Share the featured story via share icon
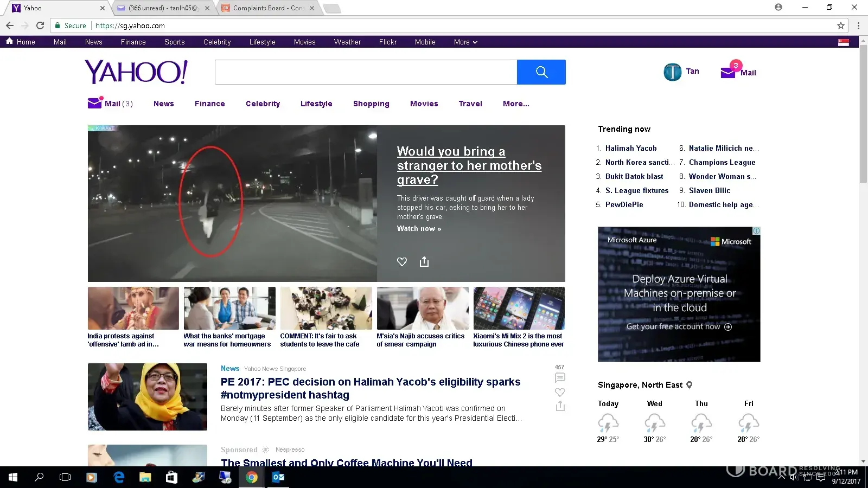The height and width of the screenshot is (488, 868). click(x=424, y=262)
